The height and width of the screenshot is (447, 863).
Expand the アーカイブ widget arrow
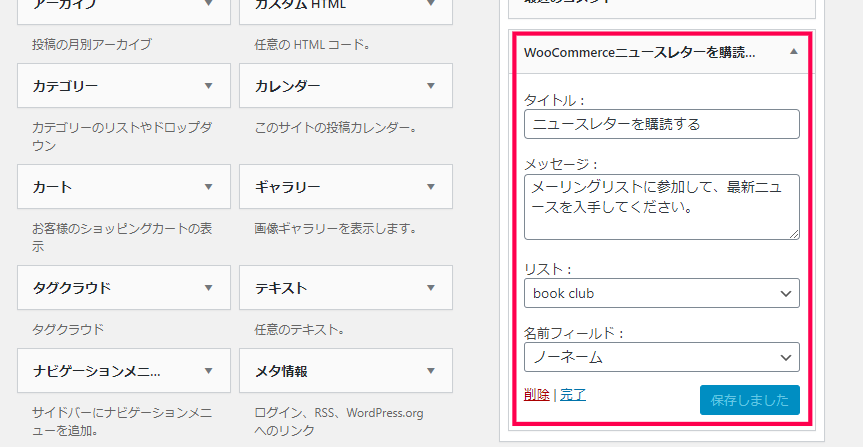pyautogui.click(x=209, y=4)
